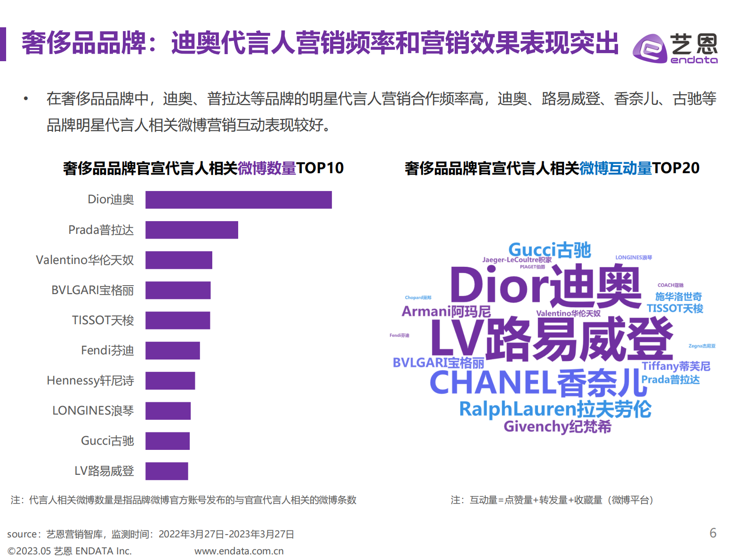Select the Dior迪奥 axis label
The image size is (747, 560).
pyautogui.click(x=111, y=200)
